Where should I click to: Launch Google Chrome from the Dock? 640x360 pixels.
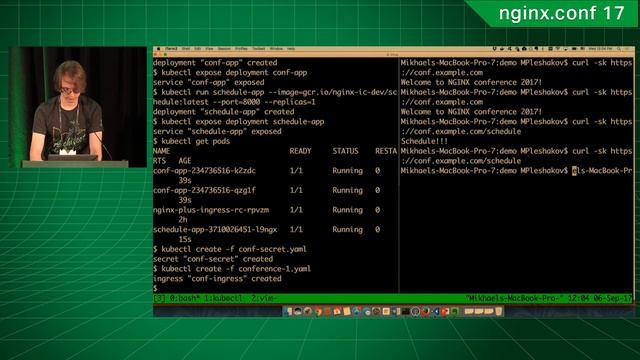[318, 311]
